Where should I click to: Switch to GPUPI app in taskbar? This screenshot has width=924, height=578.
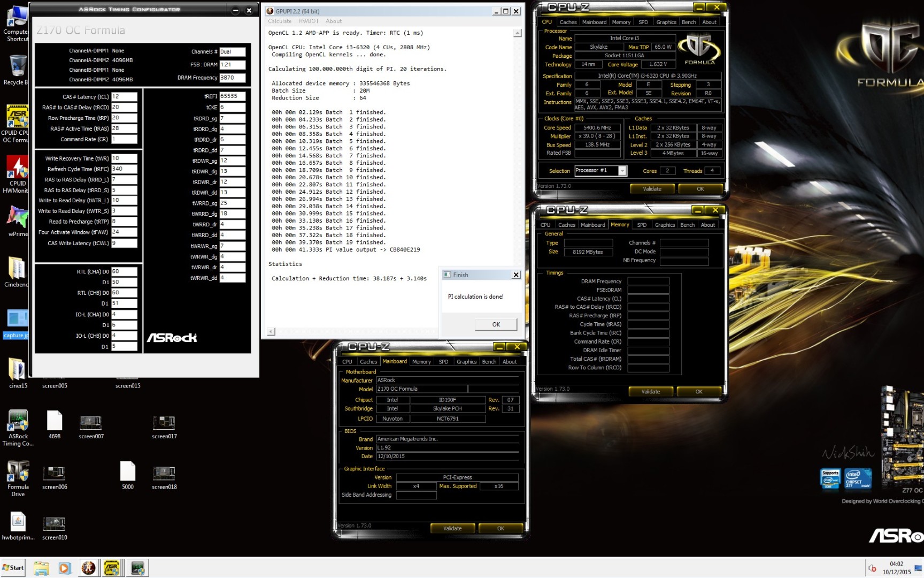[x=88, y=568]
